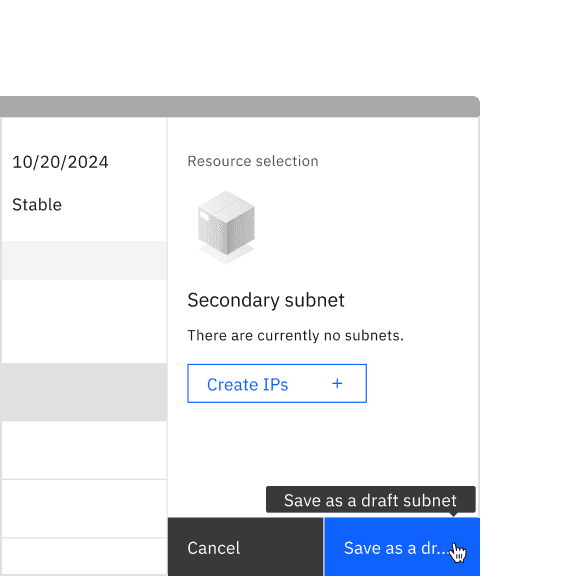The image size is (576, 576).
Task: Click the Resource selection label
Action: tap(253, 161)
